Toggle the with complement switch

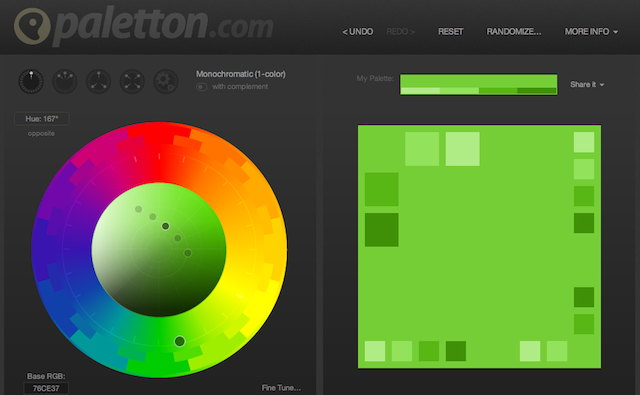tap(201, 87)
